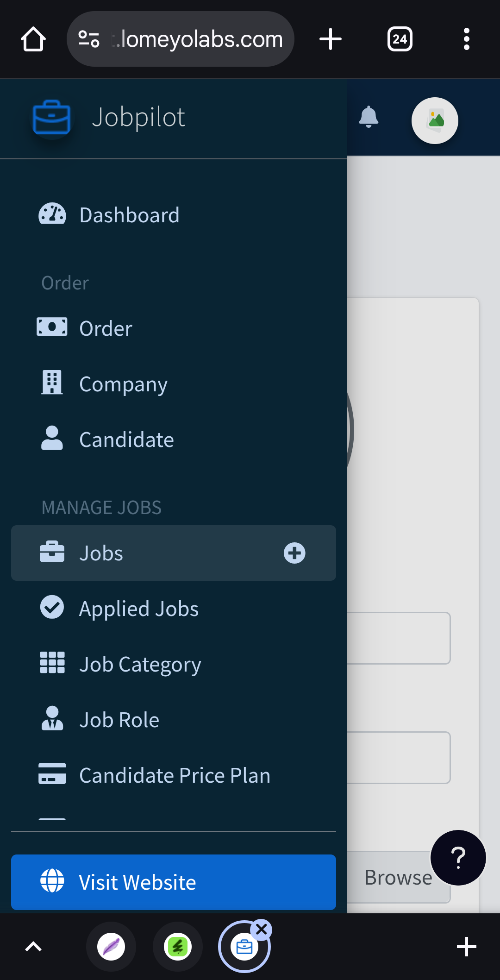Expand the bottom bar up chevron

(33, 947)
